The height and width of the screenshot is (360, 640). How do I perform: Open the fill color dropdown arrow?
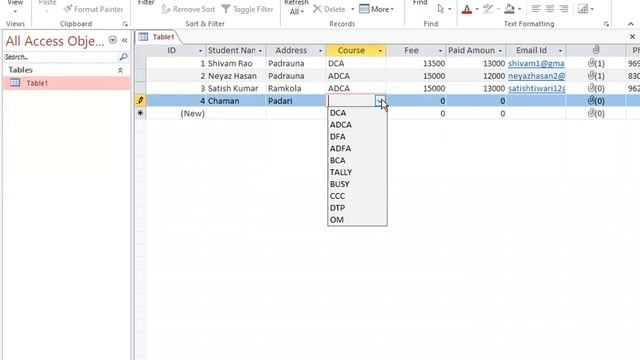[519, 9]
